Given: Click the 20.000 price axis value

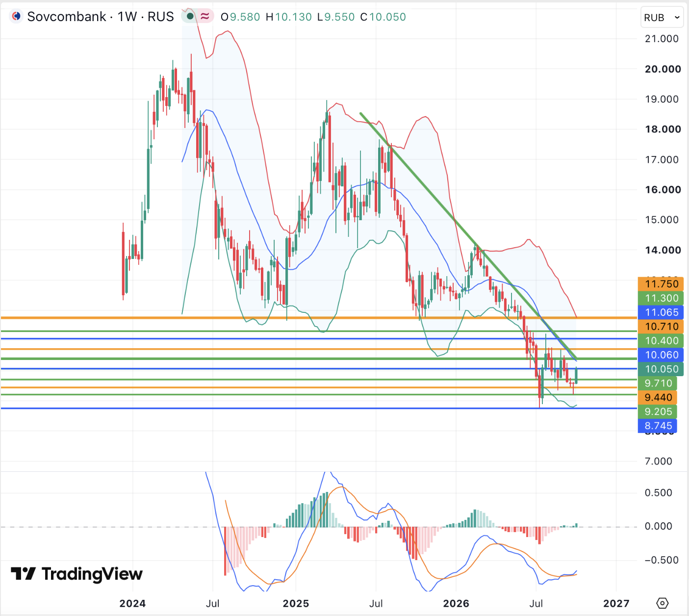Looking at the screenshot, I should pos(663,69).
